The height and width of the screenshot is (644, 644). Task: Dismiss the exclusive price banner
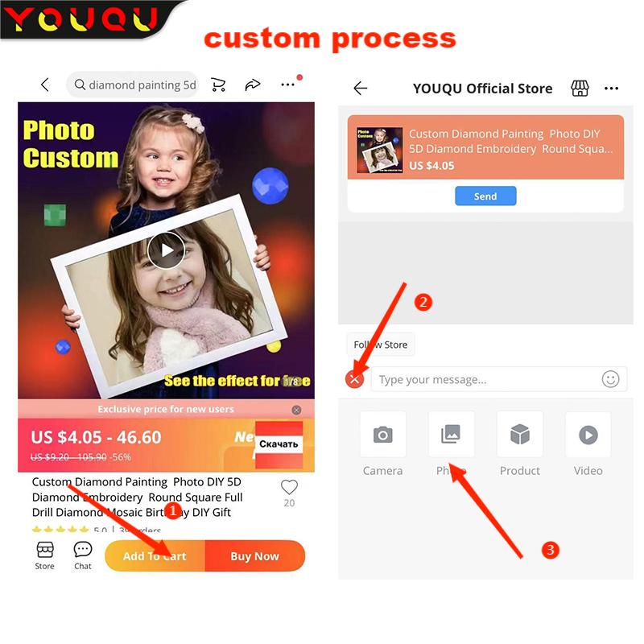tap(296, 410)
